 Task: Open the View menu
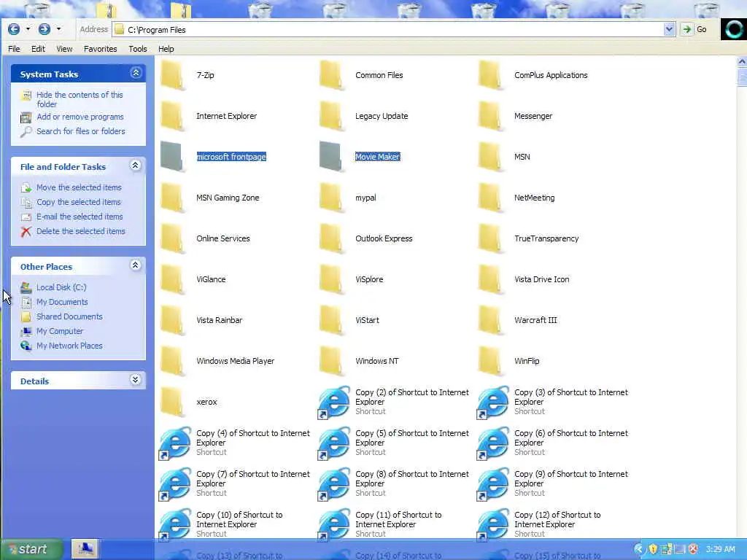[x=64, y=49]
